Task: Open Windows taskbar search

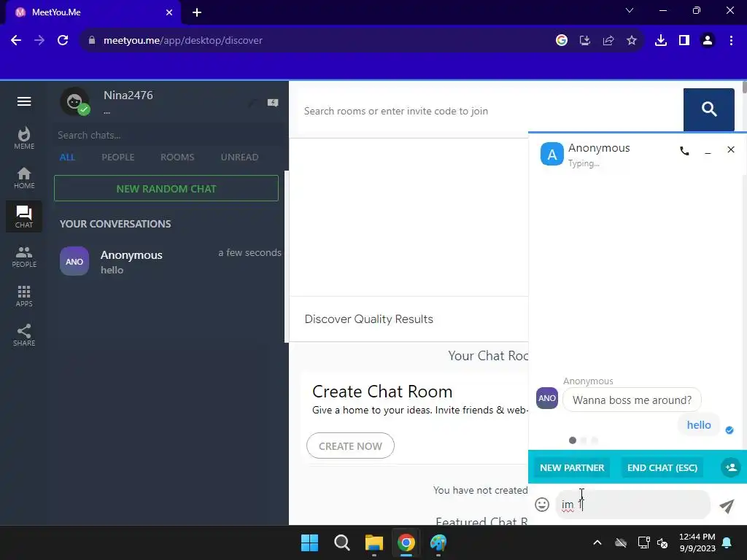Action: 341,542
